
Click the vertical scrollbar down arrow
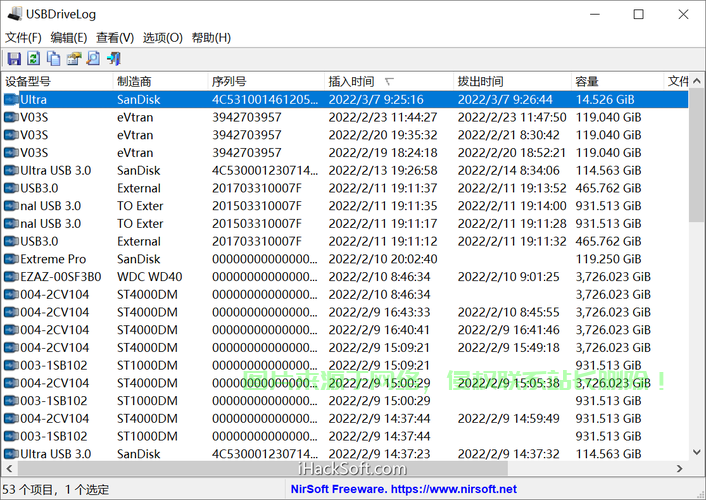click(x=697, y=452)
